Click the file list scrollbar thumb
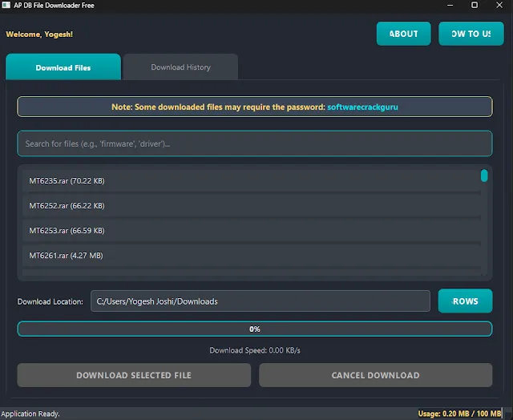 [x=484, y=176]
